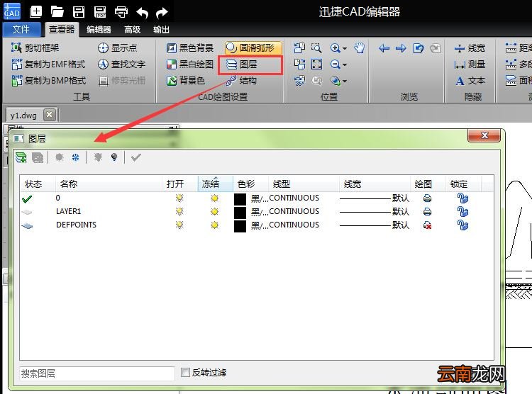Copy drawing as EMF format (复制为EMF格式)
This screenshot has width=532, height=394.
(x=48, y=64)
